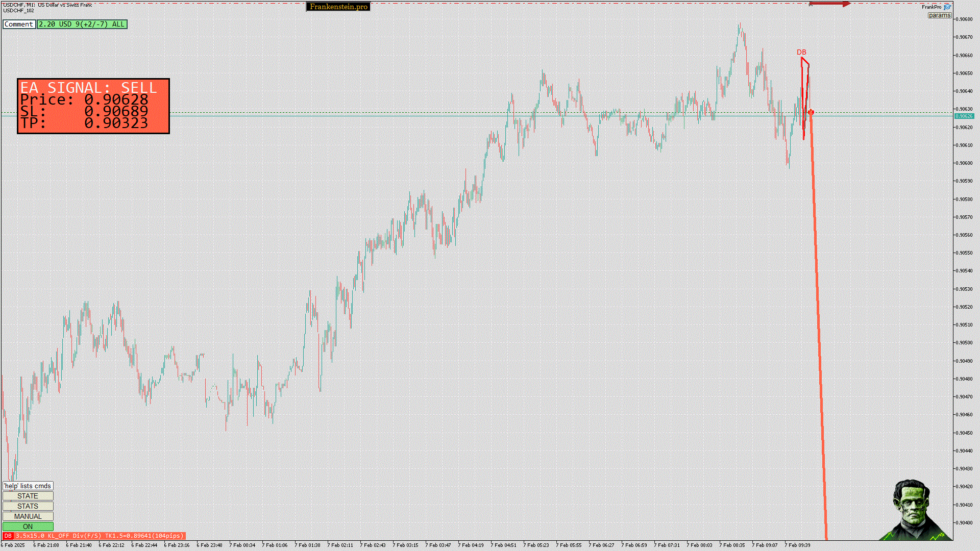Click the Comment label box
The width and height of the screenshot is (980, 551).
tap(19, 24)
